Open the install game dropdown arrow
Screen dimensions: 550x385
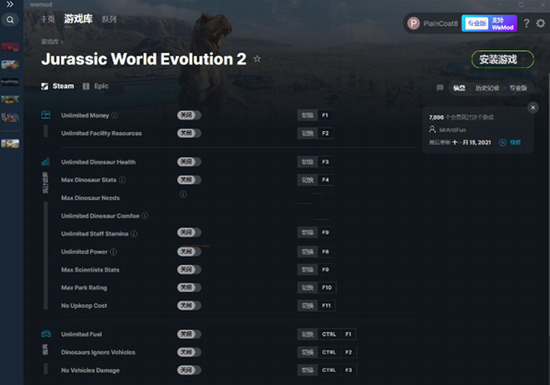(524, 59)
